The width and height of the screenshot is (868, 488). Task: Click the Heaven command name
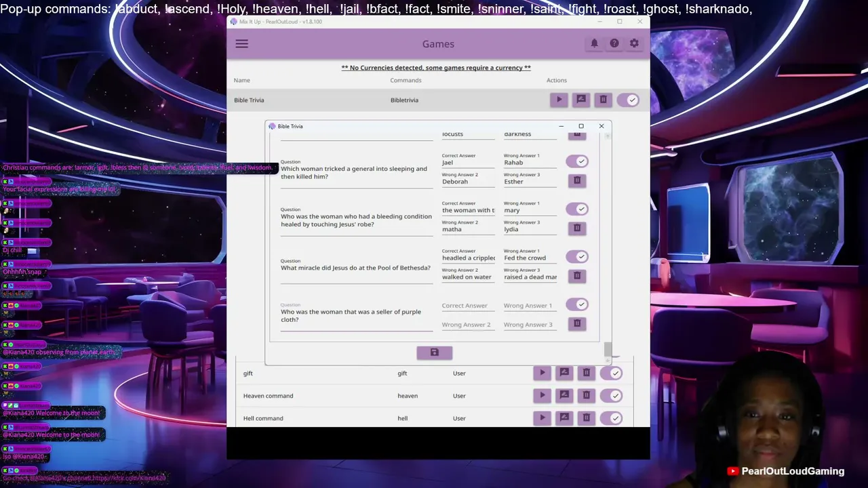(269, 396)
